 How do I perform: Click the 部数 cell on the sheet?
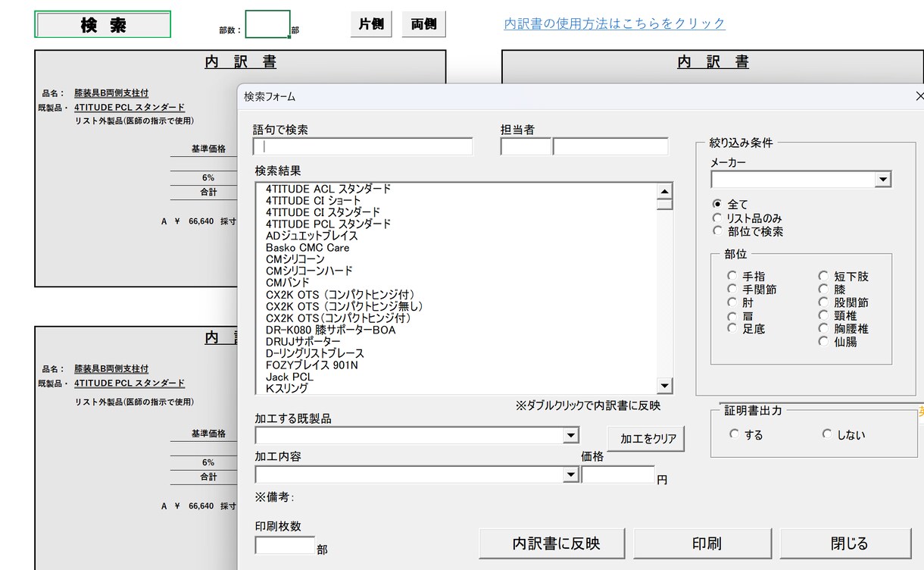(x=267, y=24)
